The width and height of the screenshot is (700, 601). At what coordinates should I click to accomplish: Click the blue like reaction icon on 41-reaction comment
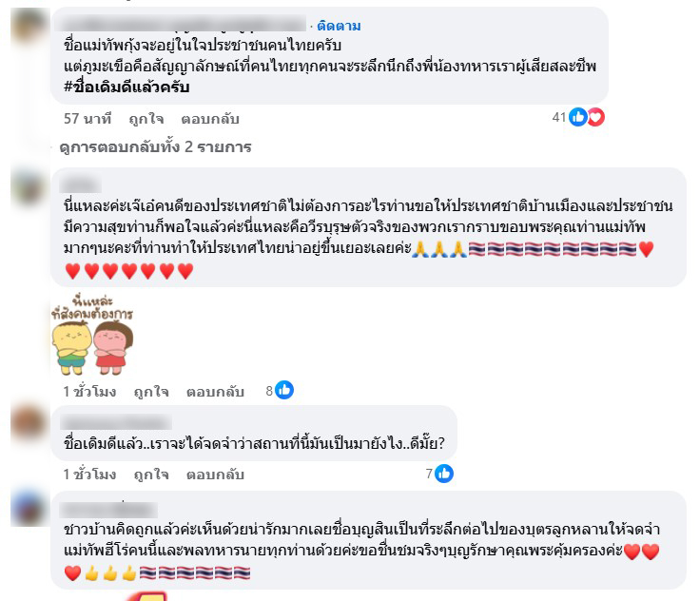(577, 117)
